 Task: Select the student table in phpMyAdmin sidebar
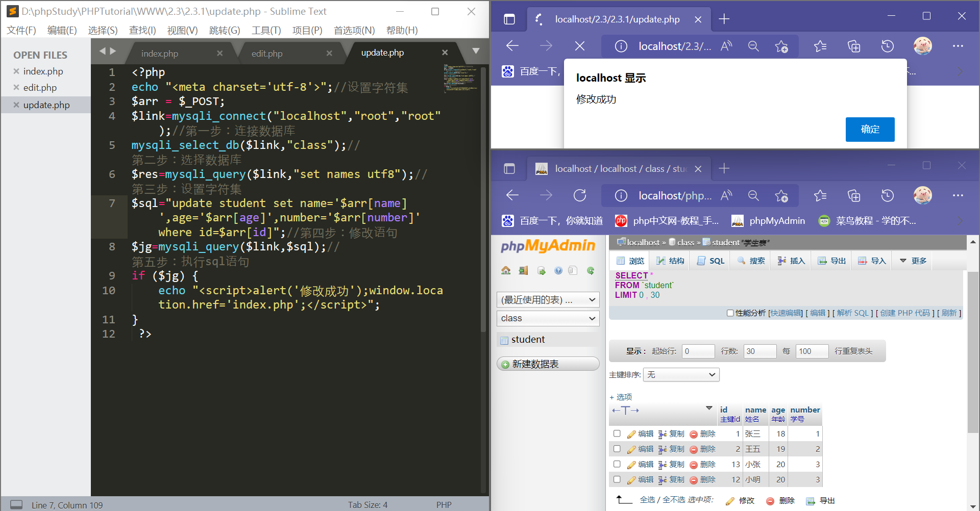528,340
